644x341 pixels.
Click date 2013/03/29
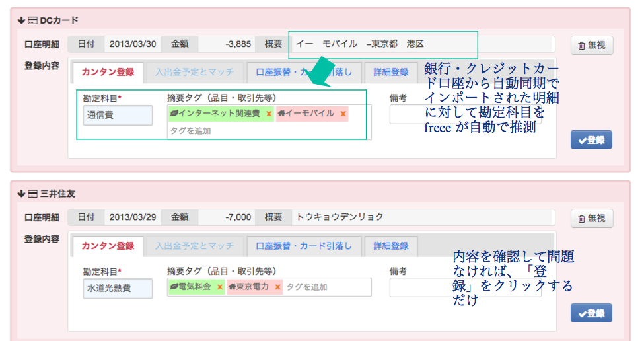133,217
